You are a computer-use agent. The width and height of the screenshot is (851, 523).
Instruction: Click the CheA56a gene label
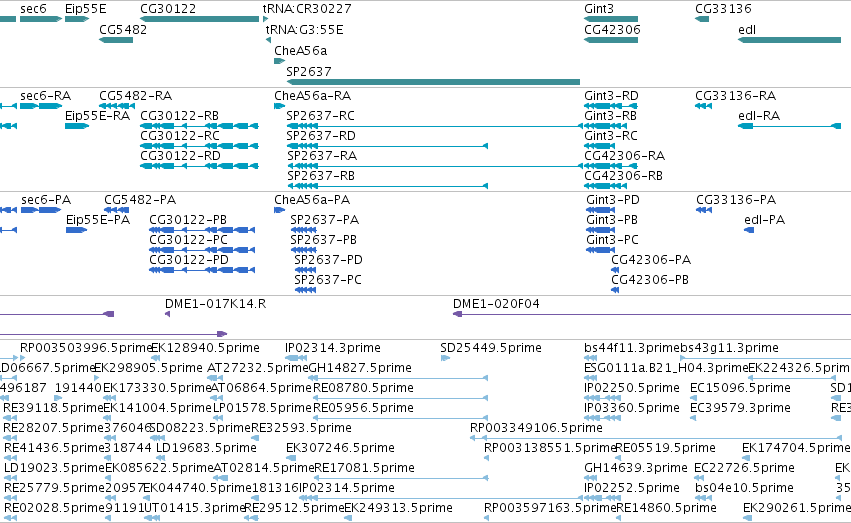click(301, 50)
